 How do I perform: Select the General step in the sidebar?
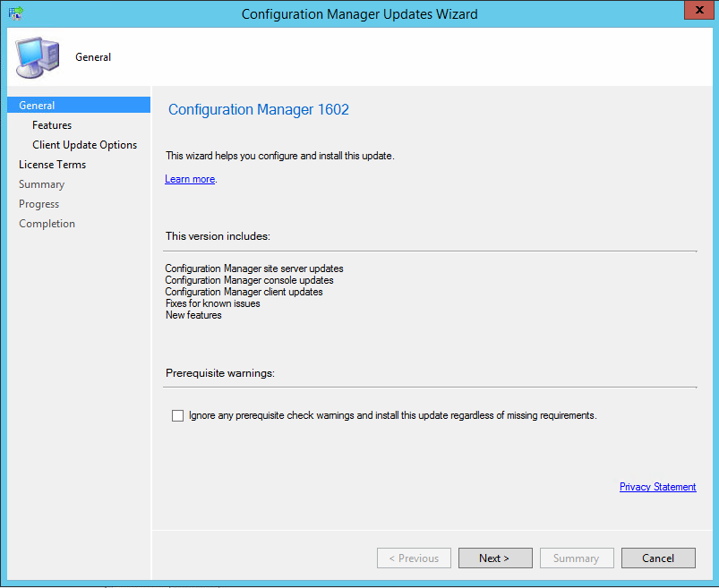pyautogui.click(x=37, y=106)
